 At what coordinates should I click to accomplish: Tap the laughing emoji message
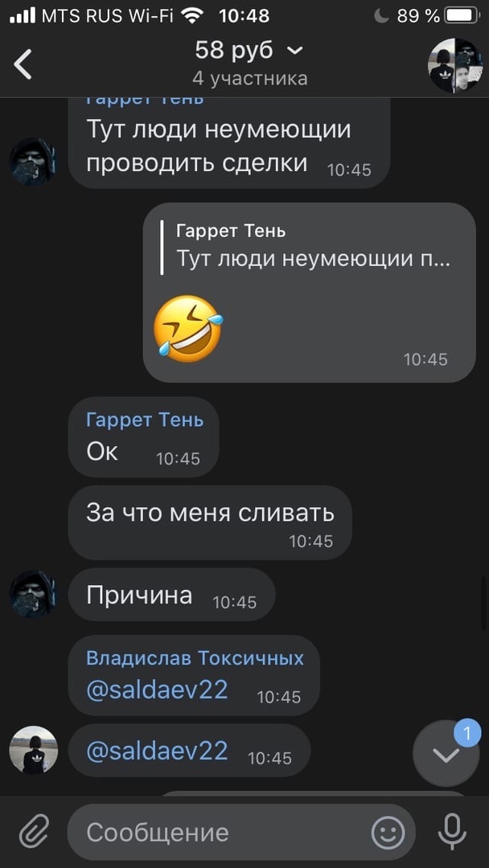[188, 328]
